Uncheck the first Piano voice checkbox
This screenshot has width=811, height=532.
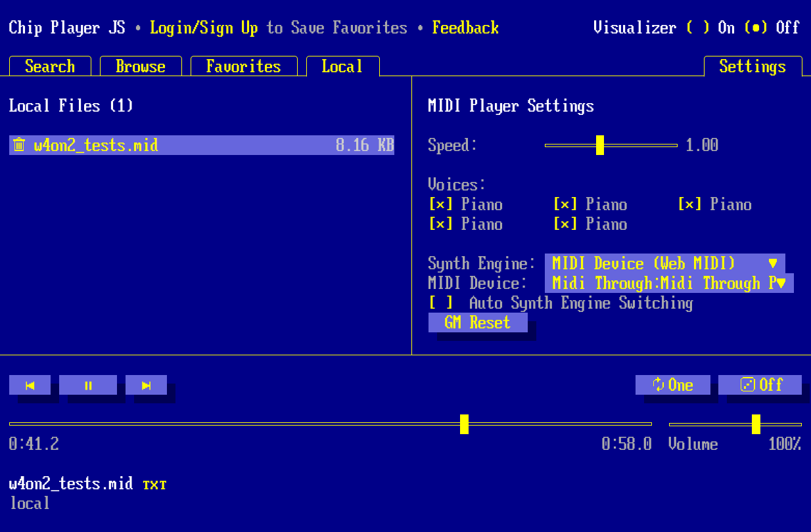[x=440, y=204]
